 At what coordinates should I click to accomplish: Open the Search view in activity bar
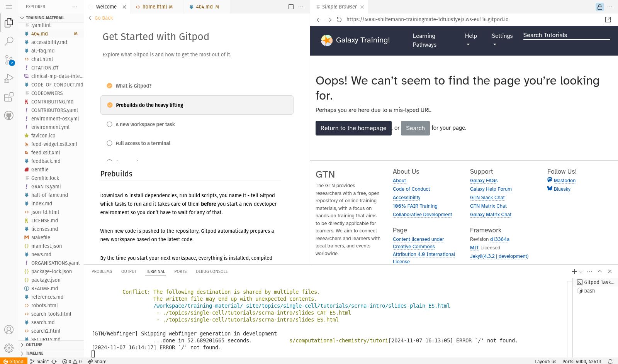coord(9,41)
